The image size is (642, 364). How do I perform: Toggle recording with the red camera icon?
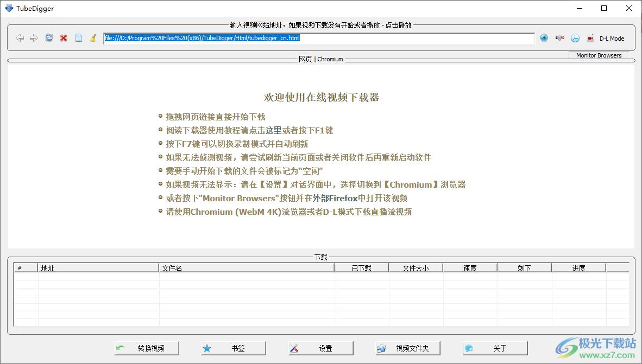tap(590, 38)
